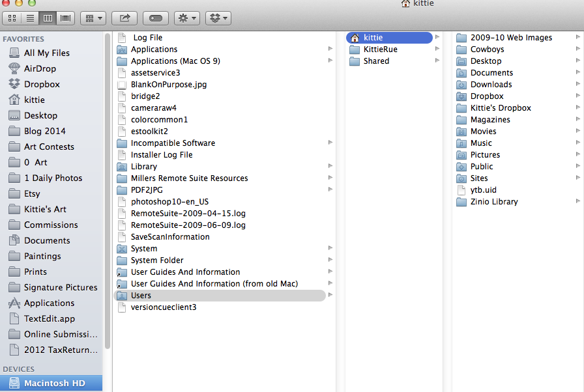Expand Incompatible Software folder arrow
This screenshot has width=584, height=392.
(330, 143)
